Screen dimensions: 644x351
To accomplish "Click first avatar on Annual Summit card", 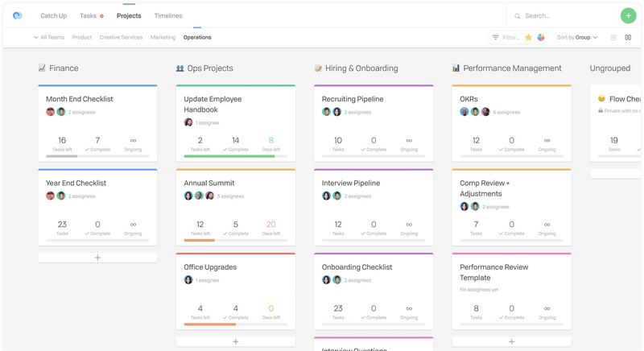I will (188, 196).
